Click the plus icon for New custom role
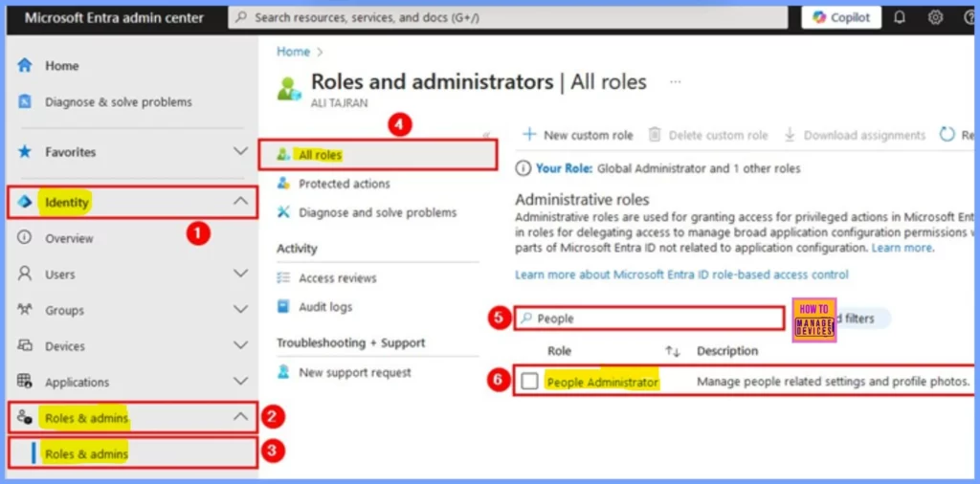The width and height of the screenshot is (980, 484). click(529, 135)
